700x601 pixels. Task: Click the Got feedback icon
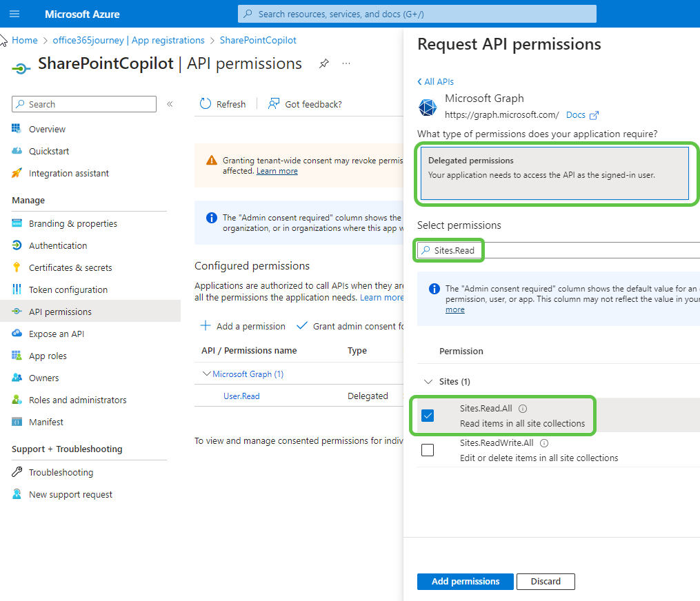point(274,104)
